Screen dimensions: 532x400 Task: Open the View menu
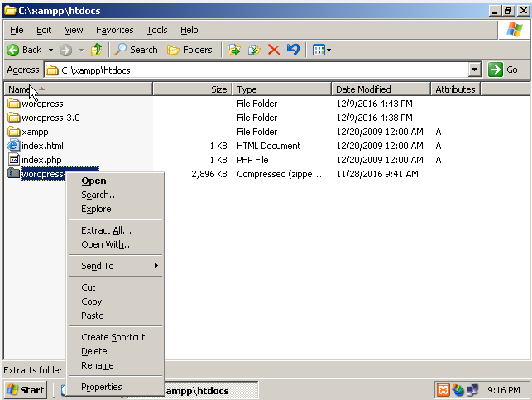coord(74,30)
